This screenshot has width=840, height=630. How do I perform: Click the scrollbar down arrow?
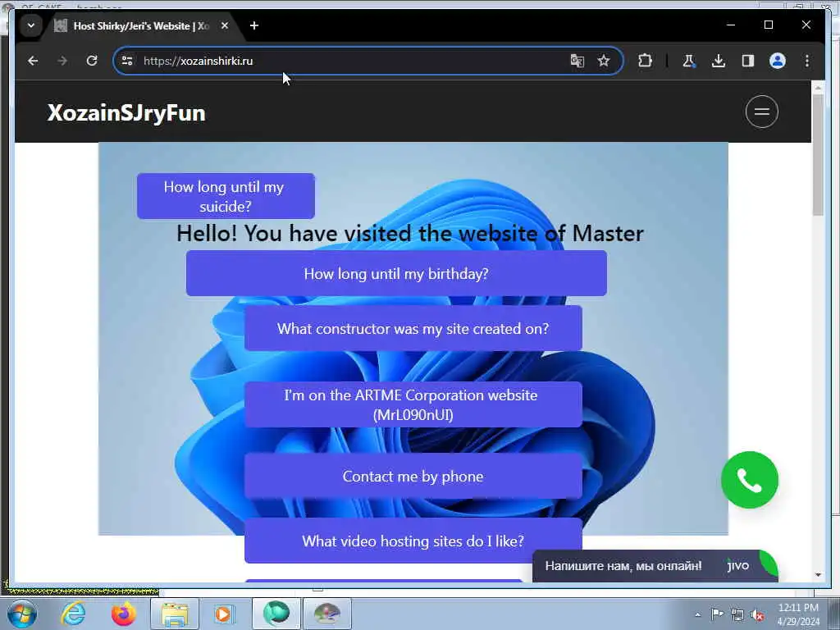(818, 575)
